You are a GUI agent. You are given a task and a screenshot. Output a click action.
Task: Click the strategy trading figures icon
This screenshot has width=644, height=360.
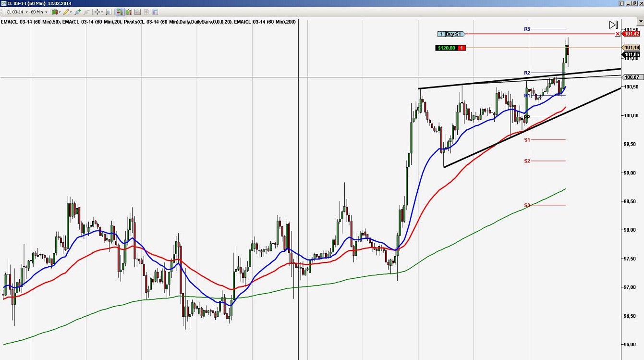pyautogui.click(x=128, y=12)
